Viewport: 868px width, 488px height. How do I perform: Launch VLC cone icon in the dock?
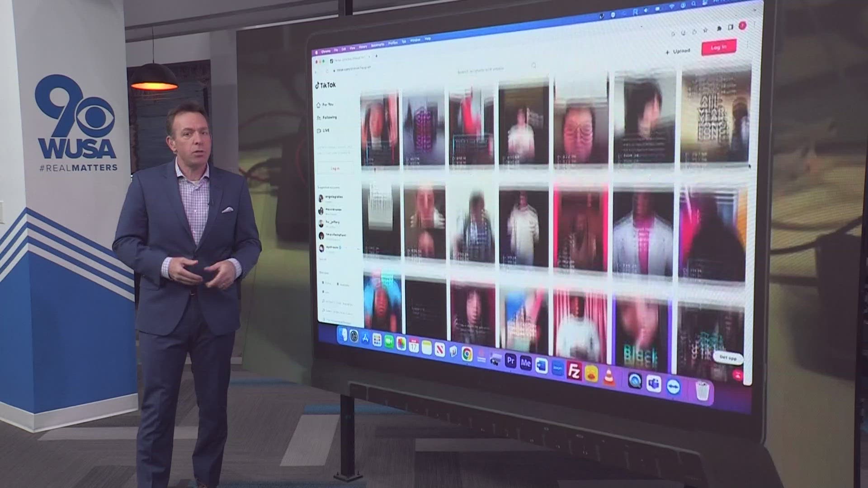[x=609, y=376]
